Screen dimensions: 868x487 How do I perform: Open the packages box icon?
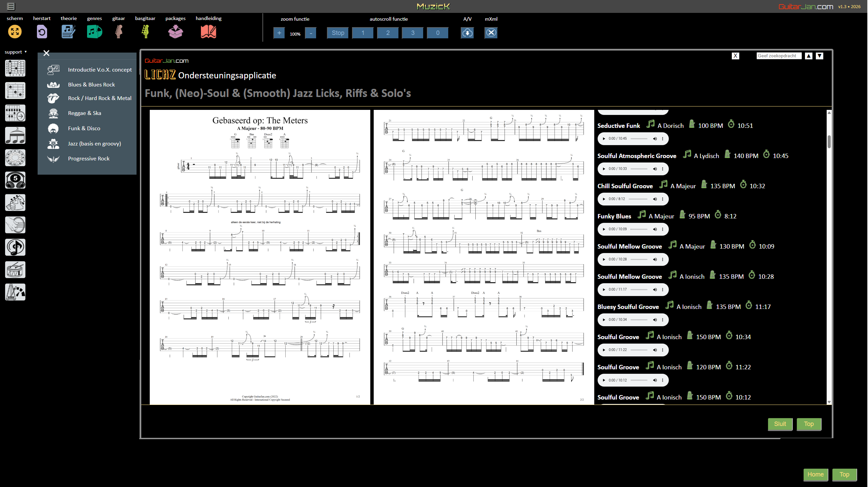click(175, 32)
